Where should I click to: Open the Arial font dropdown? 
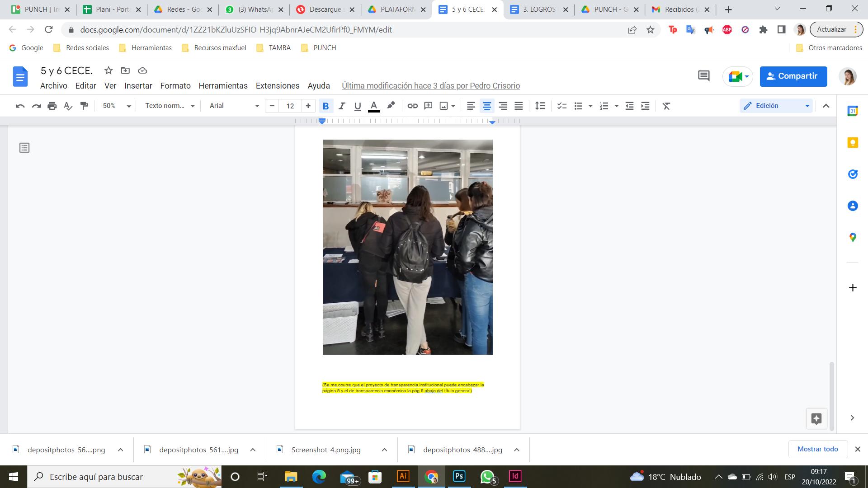(x=234, y=106)
